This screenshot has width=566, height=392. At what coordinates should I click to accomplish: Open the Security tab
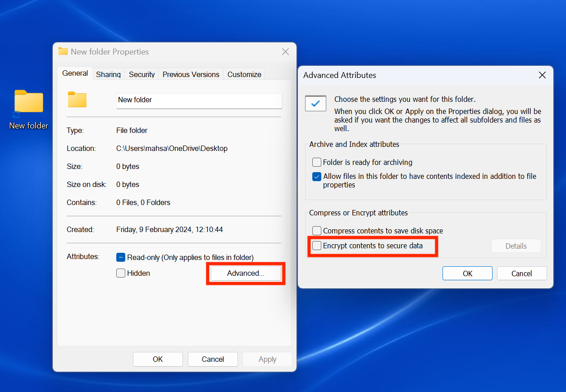click(x=141, y=74)
